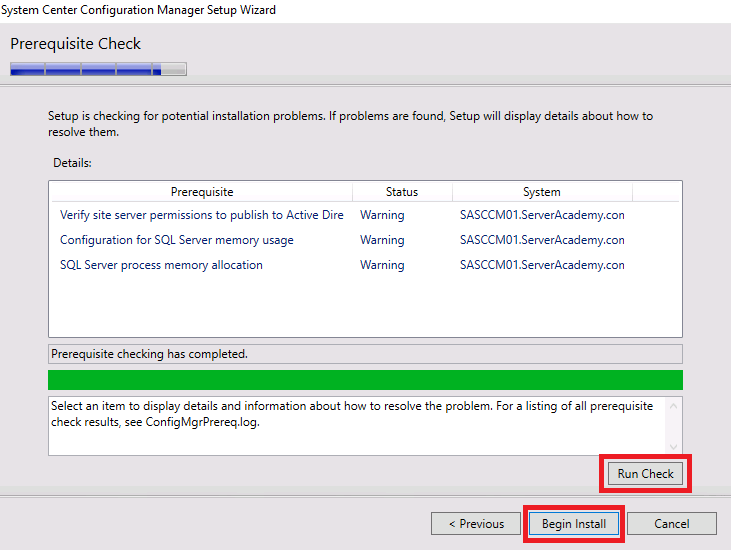Go back with the Previous button
Screen dimensions: 731x550
tap(476, 524)
